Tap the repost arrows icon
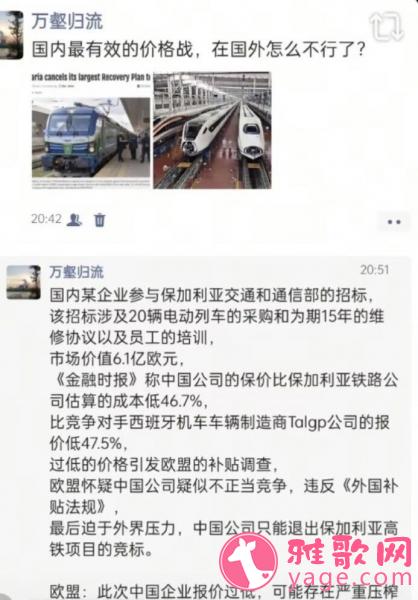418x600 pixels. click(x=386, y=26)
